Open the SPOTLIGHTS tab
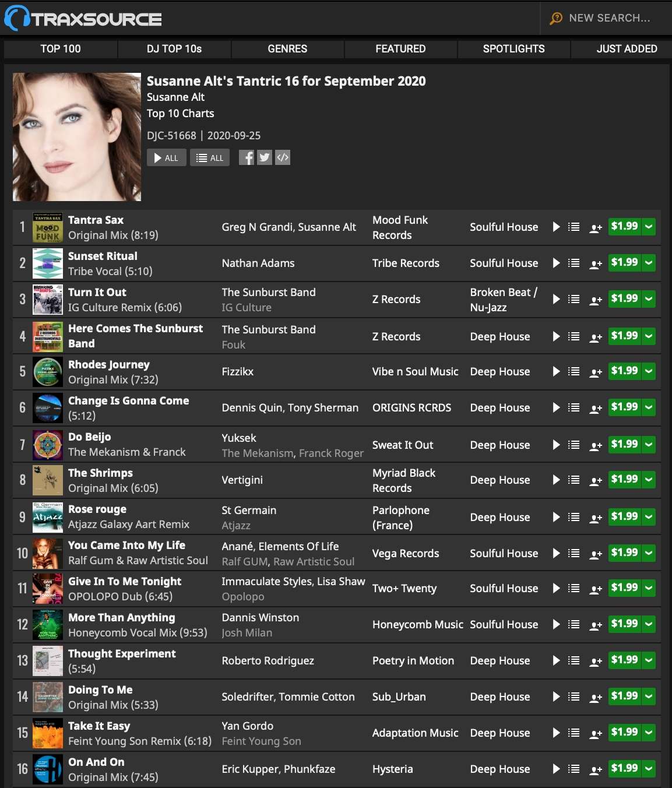The height and width of the screenshot is (788, 672). click(513, 49)
